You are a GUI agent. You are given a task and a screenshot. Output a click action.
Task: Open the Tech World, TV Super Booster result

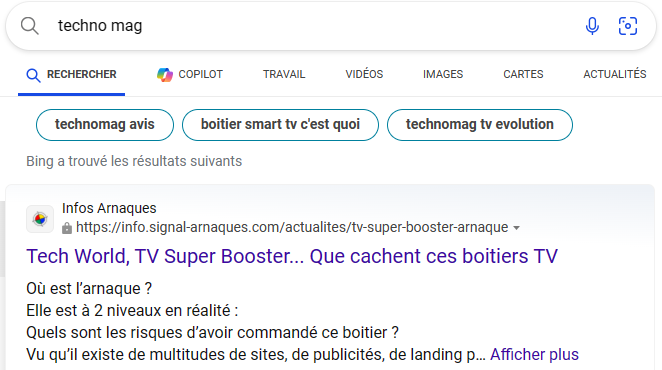pyautogui.click(x=292, y=256)
